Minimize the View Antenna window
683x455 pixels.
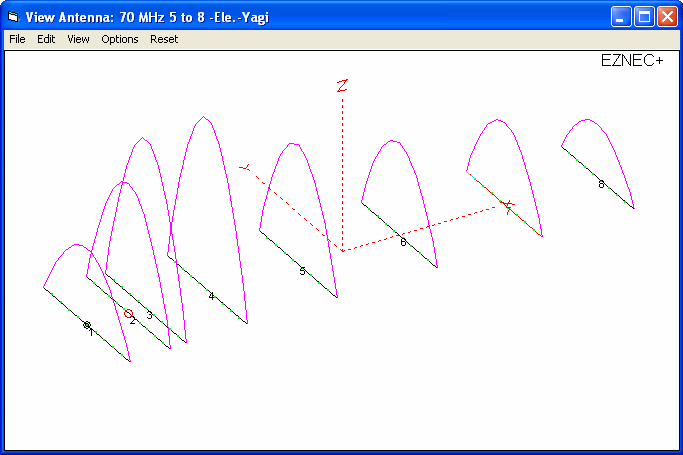coord(620,17)
